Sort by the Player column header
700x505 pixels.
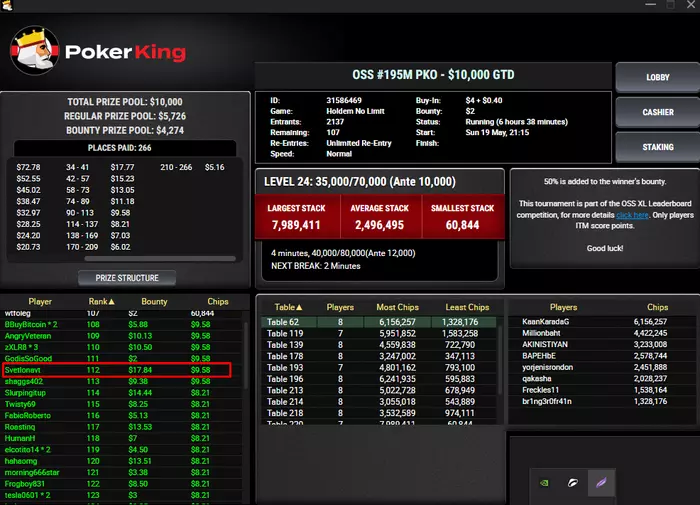[40, 301]
